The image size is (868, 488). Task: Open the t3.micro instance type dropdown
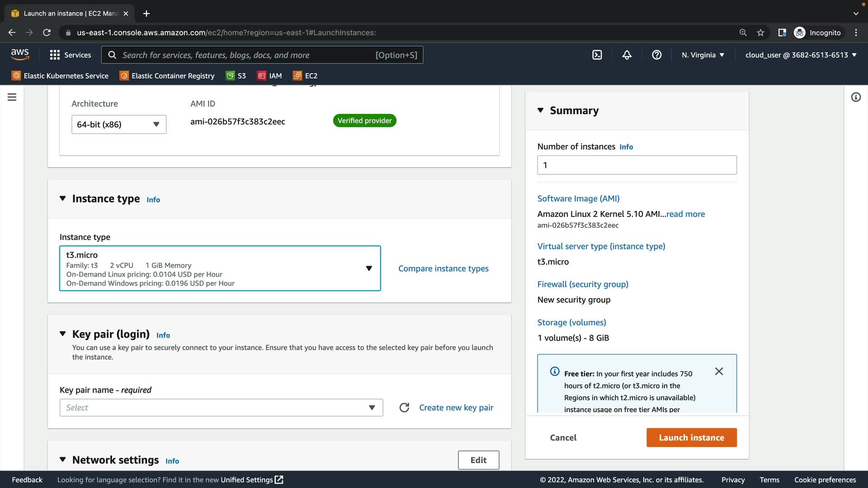pyautogui.click(x=220, y=268)
